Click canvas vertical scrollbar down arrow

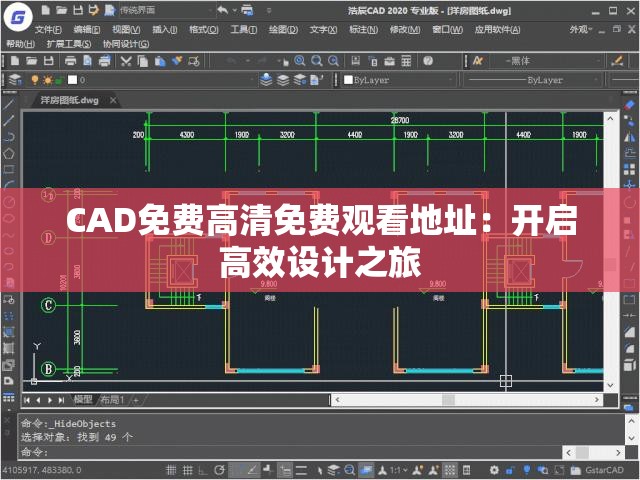[x=610, y=385]
